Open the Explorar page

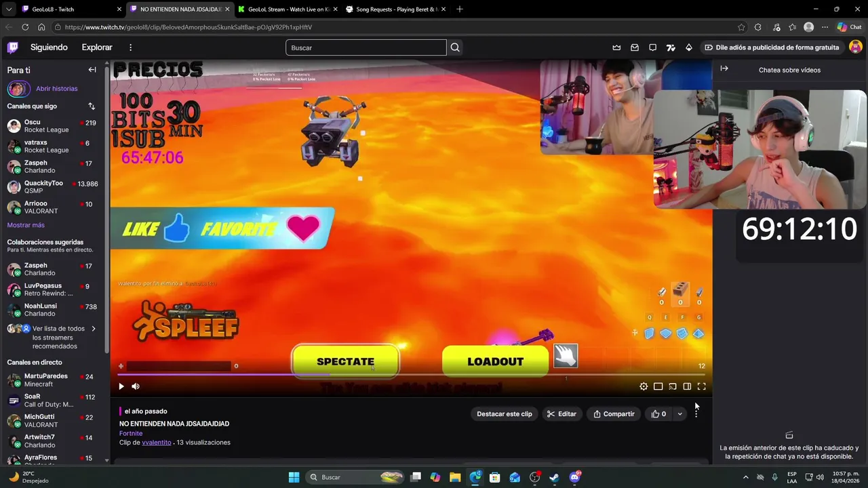pos(97,47)
